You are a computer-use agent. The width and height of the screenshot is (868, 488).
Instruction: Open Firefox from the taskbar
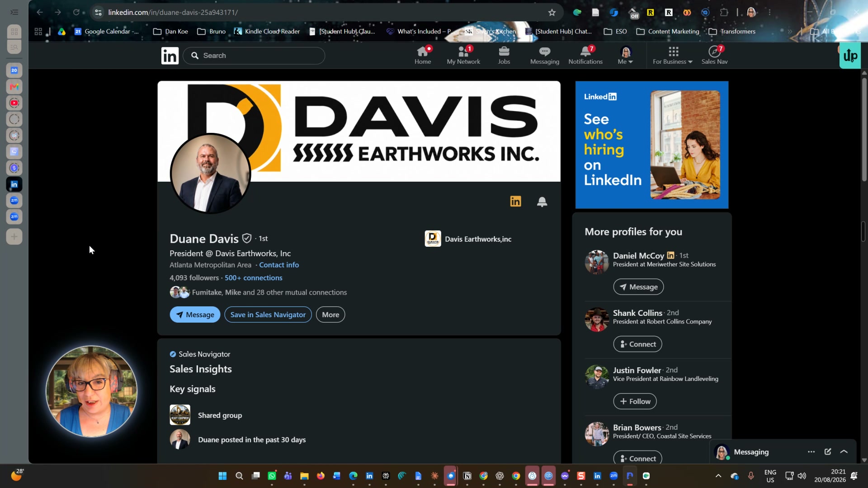[x=321, y=476]
